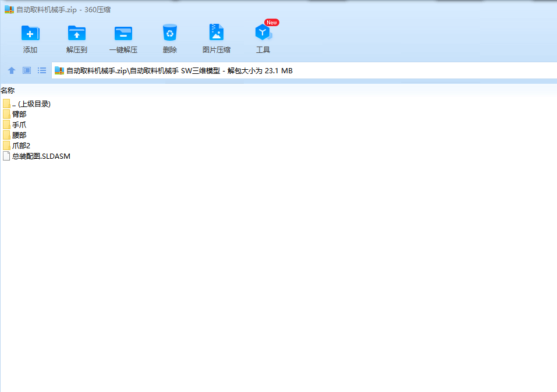
Task: Open the 图片压缩 image compression tool
Action: point(217,33)
